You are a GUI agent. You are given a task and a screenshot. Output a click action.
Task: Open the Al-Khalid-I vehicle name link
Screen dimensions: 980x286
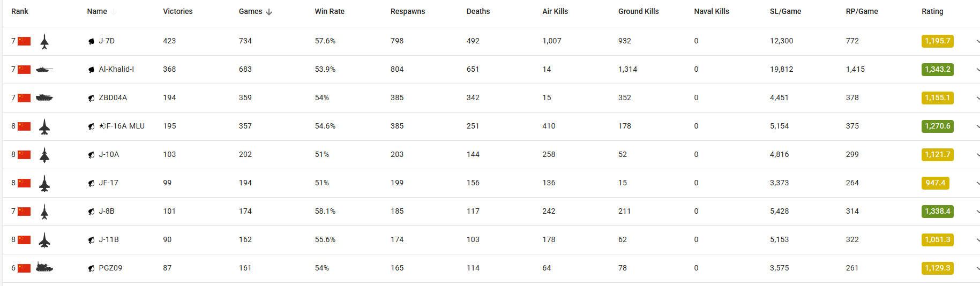pos(116,69)
